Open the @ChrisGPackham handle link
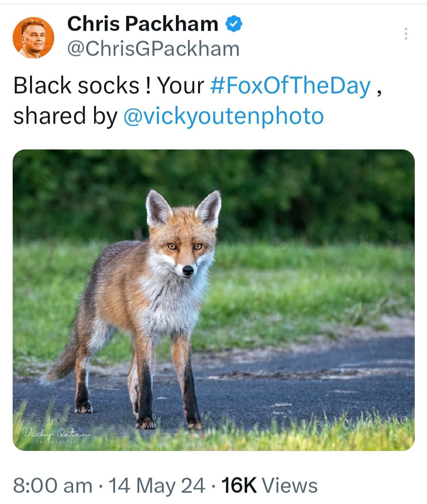This screenshot has height=504, width=427. click(153, 49)
